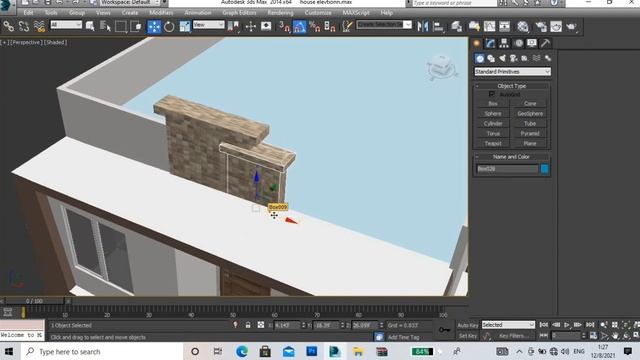Viewport: 640px width, 360px height.
Task: Toggle Window/Crossing selection mode
Action: tap(136, 27)
